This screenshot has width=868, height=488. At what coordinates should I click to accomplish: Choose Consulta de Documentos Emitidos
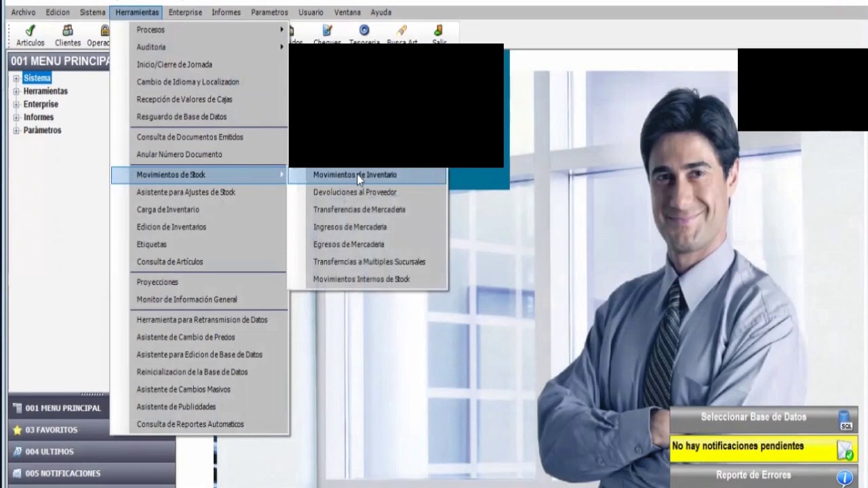click(200, 137)
